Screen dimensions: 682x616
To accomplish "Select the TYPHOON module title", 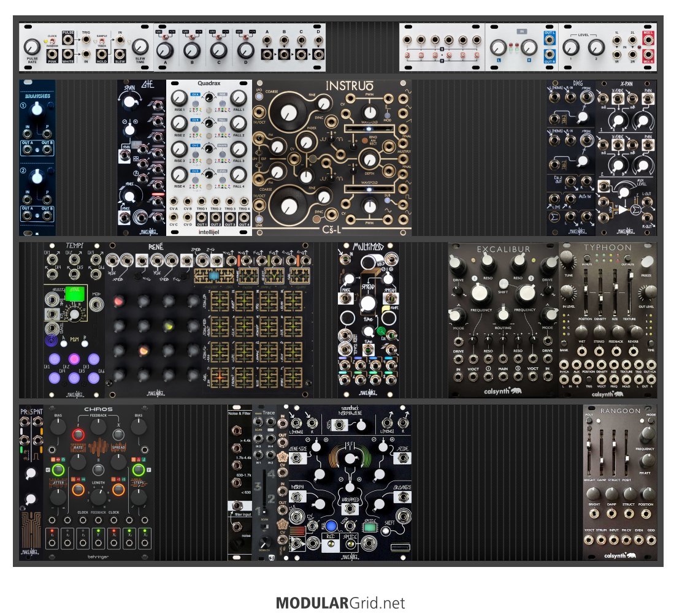I will 608,248.
